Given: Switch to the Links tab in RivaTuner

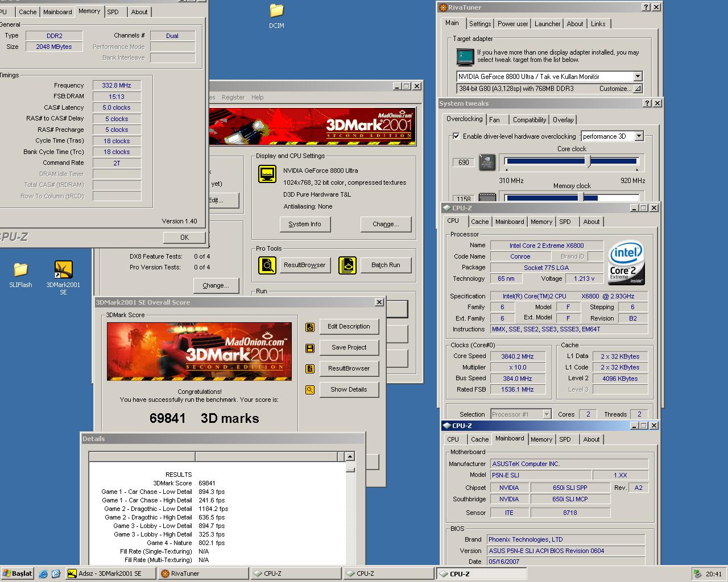Looking at the screenshot, I should coord(598,24).
